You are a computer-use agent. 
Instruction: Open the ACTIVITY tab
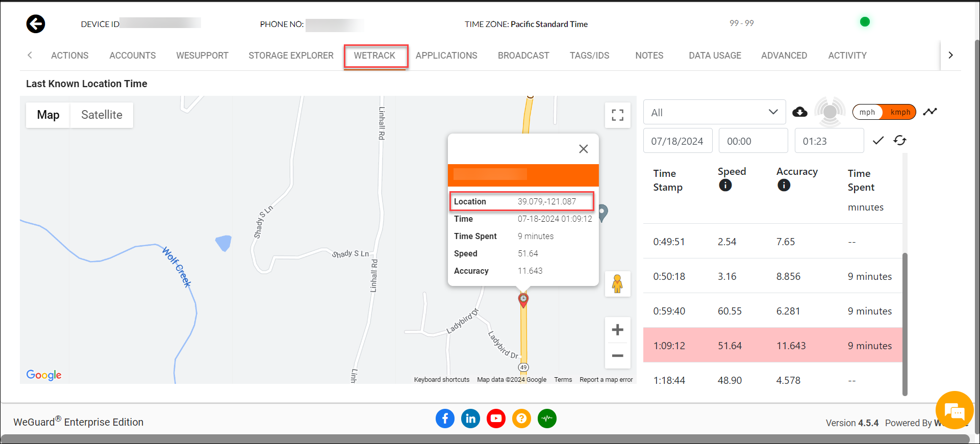tap(847, 56)
